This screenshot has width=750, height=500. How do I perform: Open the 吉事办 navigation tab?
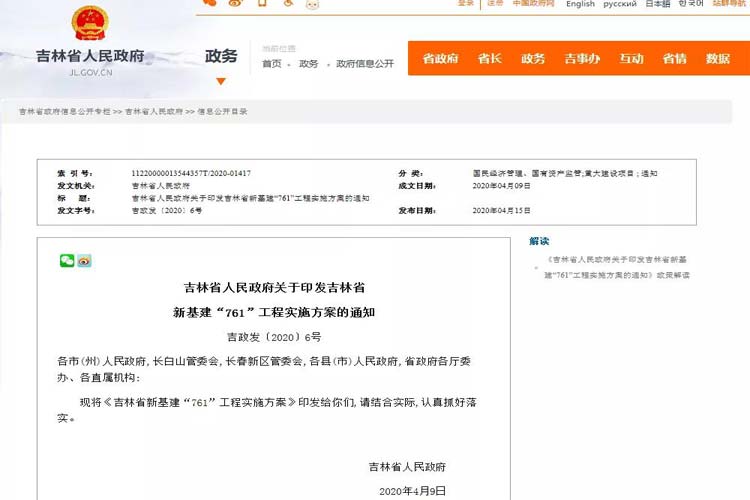coord(582,58)
